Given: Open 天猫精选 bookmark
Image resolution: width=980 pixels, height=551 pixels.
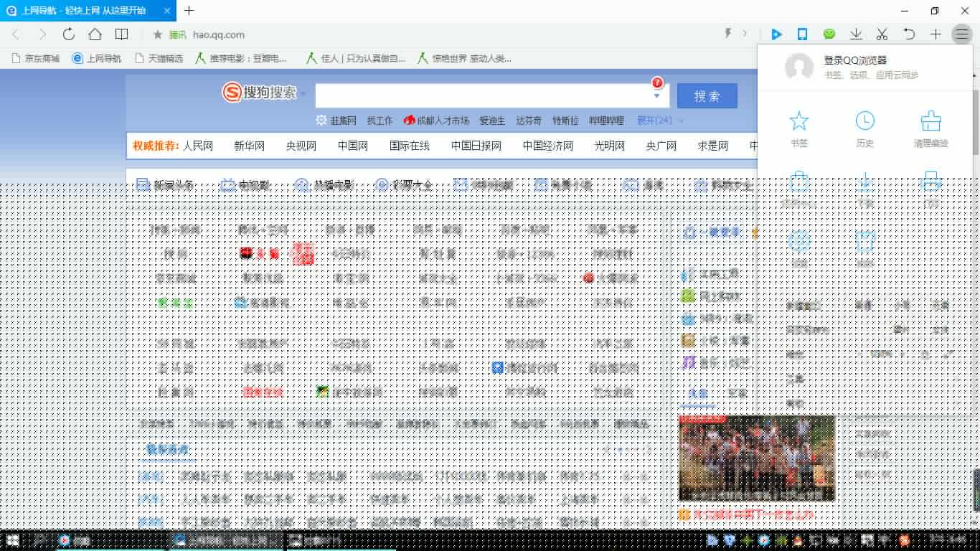Looking at the screenshot, I should pos(159,59).
